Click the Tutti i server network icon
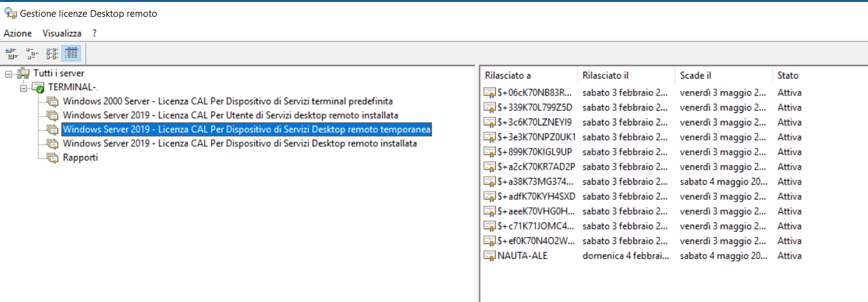The image size is (868, 302). pyautogui.click(x=24, y=73)
